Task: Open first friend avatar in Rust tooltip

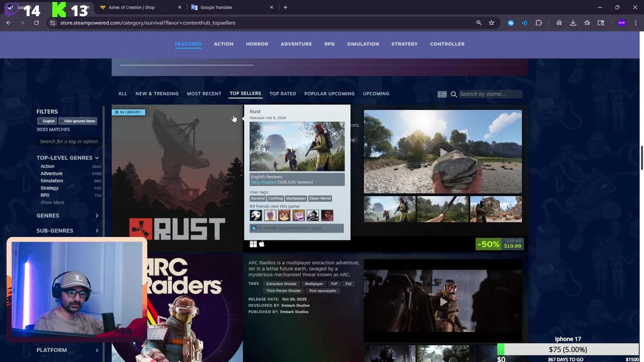Action: click(x=256, y=216)
